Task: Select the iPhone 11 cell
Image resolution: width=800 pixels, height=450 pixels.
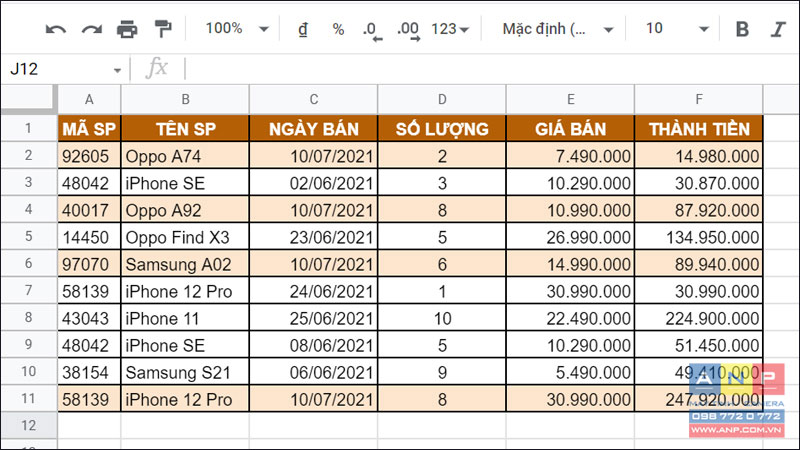Action: pyautogui.click(x=185, y=318)
